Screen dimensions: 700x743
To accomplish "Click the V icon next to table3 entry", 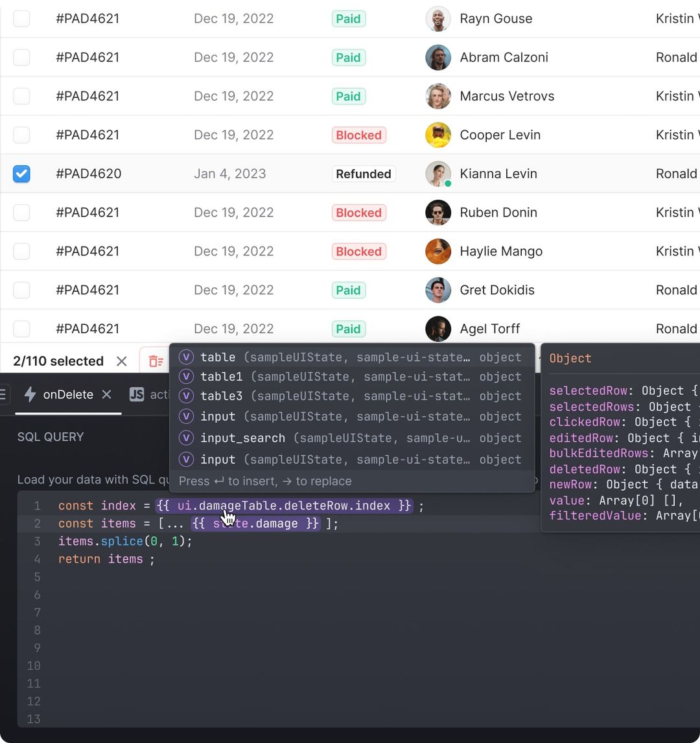I will (x=186, y=396).
